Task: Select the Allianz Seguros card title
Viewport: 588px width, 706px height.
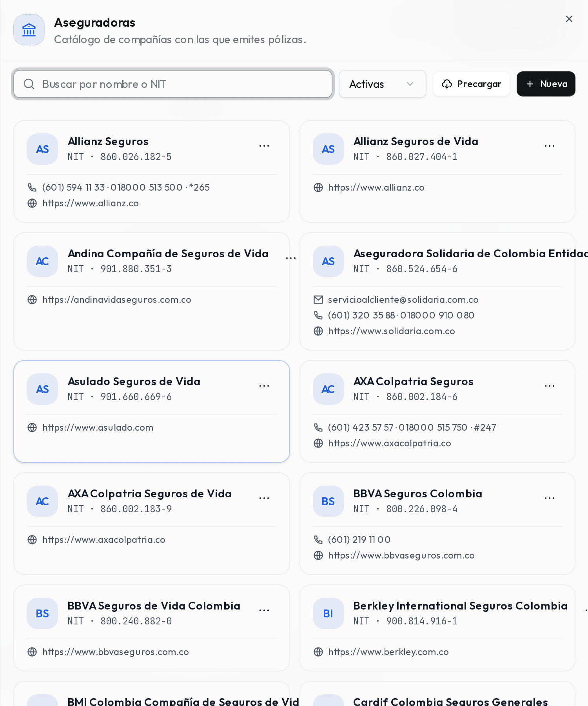Action: click(x=108, y=142)
